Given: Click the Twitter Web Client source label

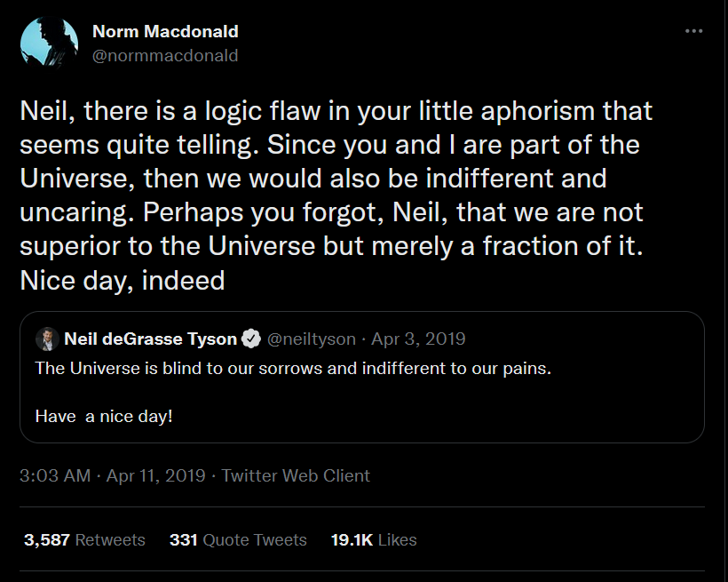Looking at the screenshot, I should 296,475.
